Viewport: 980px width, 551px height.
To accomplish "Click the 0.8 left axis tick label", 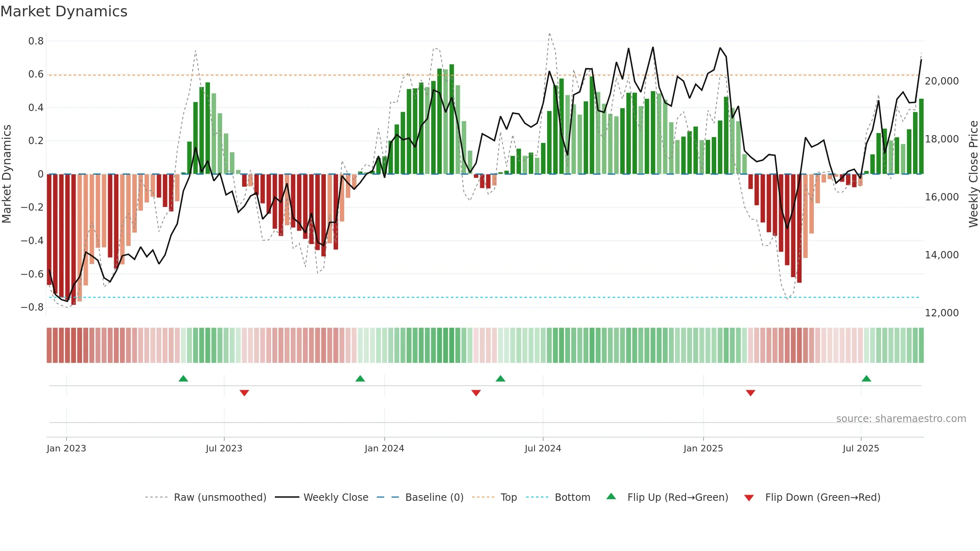I will [x=36, y=41].
